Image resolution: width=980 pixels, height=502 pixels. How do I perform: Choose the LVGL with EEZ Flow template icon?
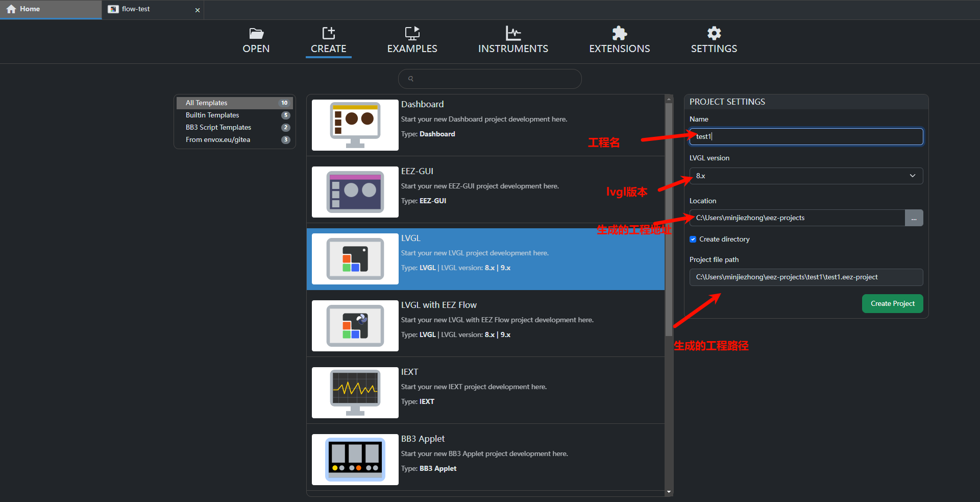pyautogui.click(x=355, y=326)
